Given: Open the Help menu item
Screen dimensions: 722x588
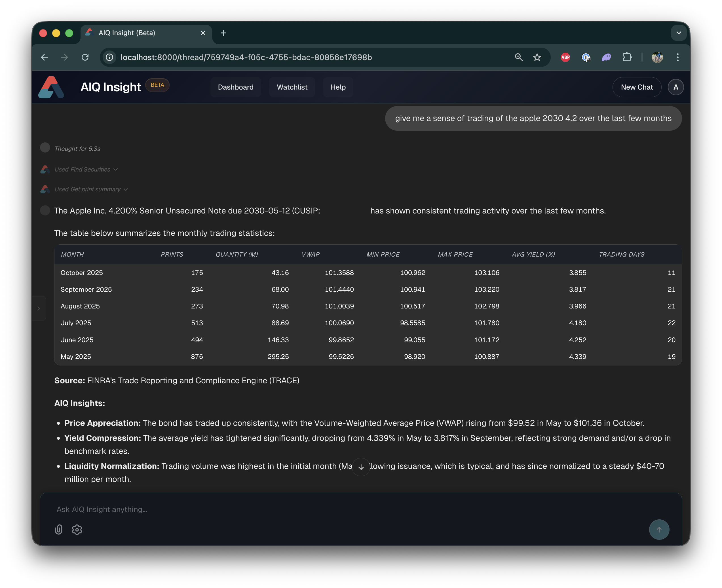Looking at the screenshot, I should tap(338, 87).
